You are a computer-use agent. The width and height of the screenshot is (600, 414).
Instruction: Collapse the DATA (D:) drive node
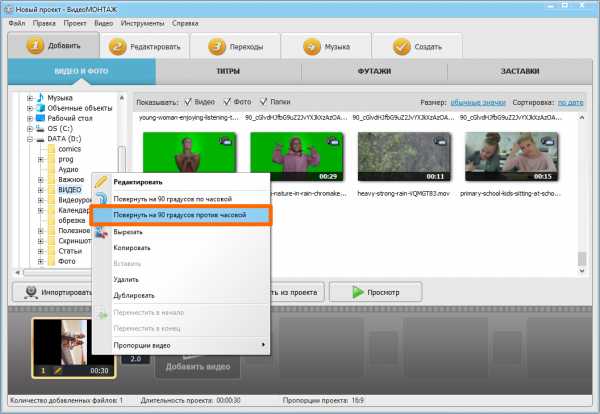tap(30, 138)
